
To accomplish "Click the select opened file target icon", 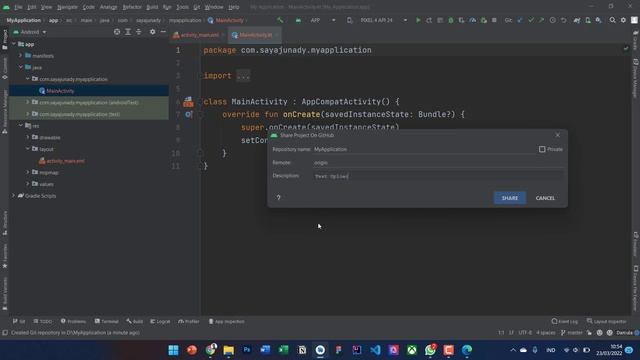I will click(x=117, y=32).
